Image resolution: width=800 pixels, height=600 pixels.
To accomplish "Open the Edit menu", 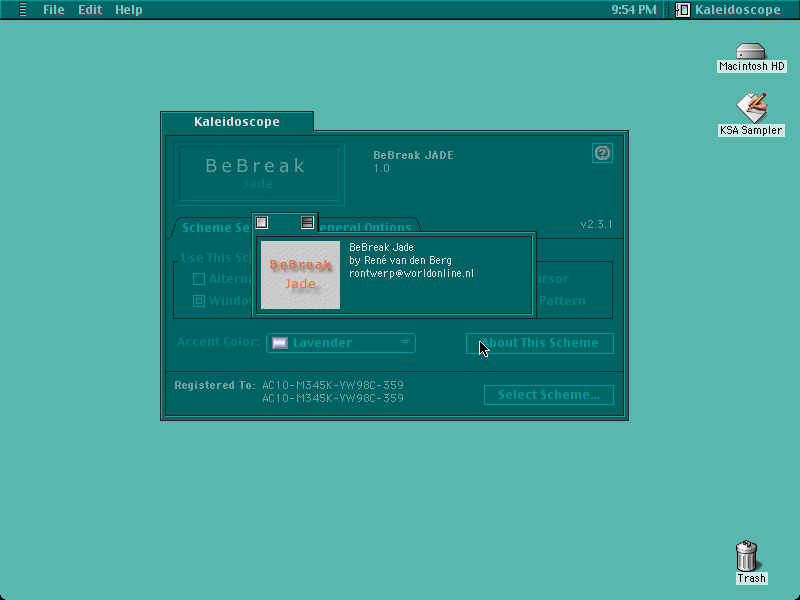I will (90, 10).
